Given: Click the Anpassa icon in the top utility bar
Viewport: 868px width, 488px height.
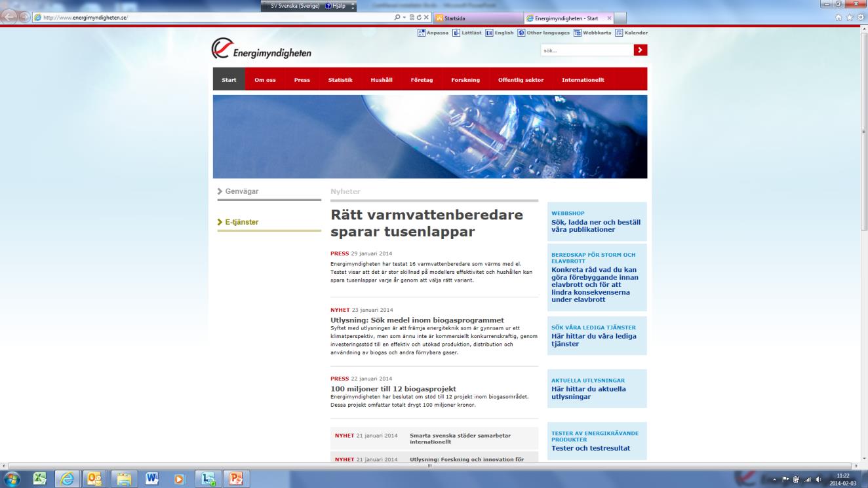Looking at the screenshot, I should click(422, 33).
